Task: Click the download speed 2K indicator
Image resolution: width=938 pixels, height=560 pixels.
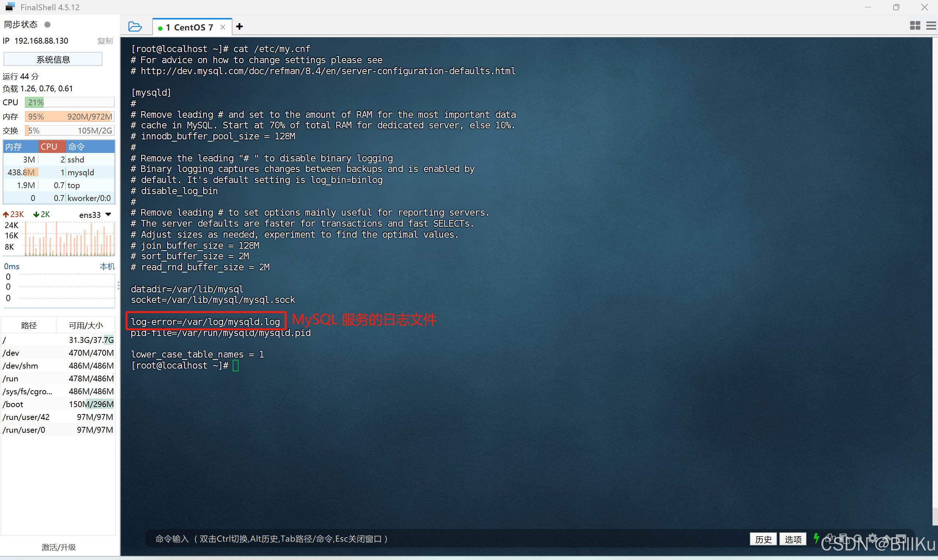Action: tap(41, 214)
